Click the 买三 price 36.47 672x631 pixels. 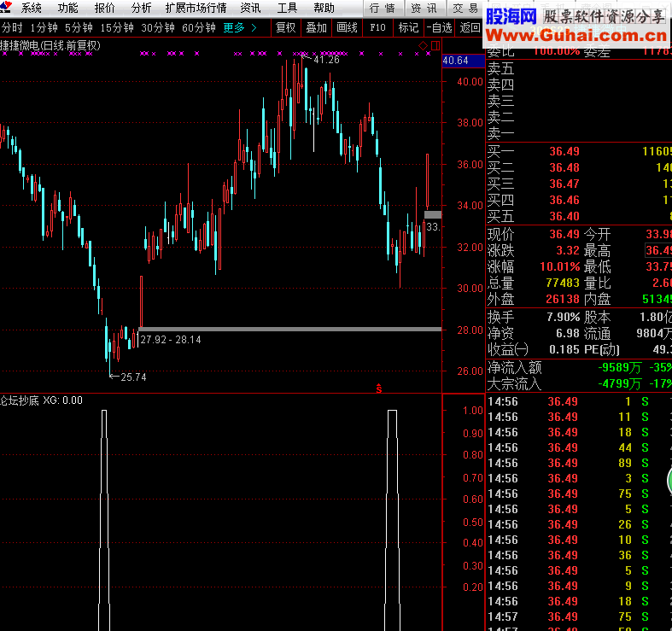564,184
